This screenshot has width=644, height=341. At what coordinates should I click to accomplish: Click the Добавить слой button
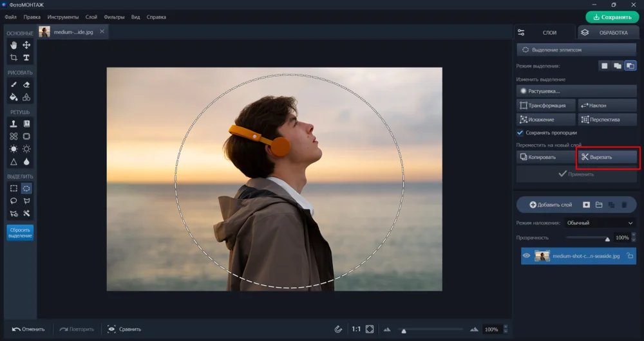551,205
